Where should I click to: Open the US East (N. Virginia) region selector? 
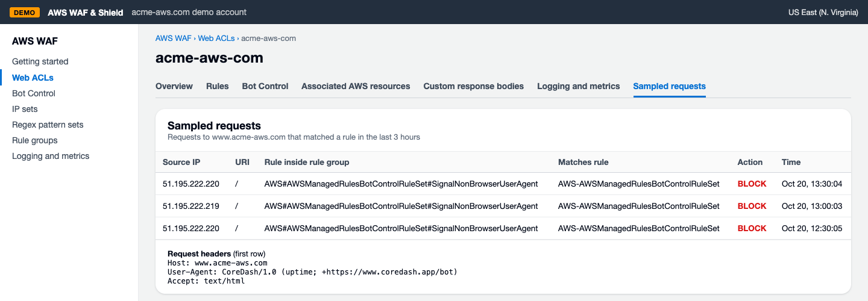(823, 12)
